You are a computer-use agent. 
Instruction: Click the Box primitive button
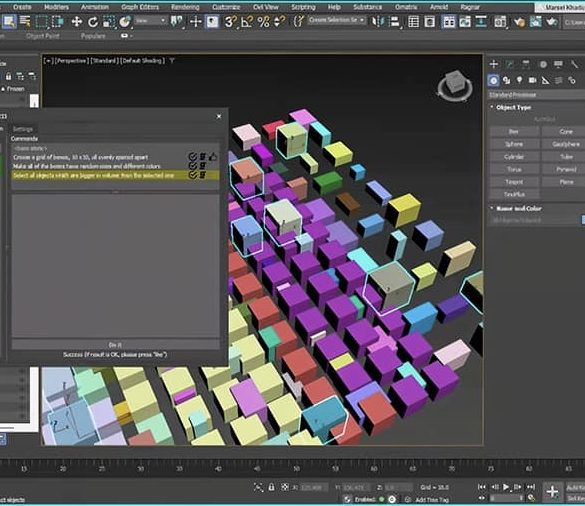(514, 131)
